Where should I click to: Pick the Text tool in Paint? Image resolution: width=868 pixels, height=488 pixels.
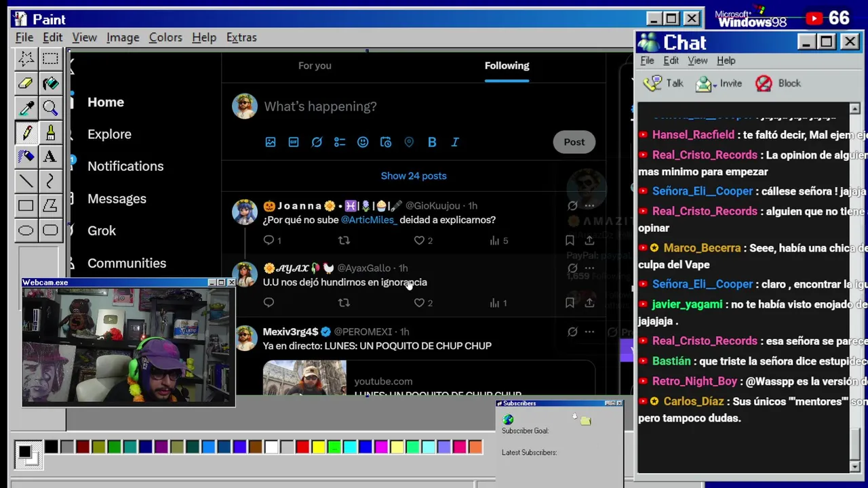click(50, 157)
